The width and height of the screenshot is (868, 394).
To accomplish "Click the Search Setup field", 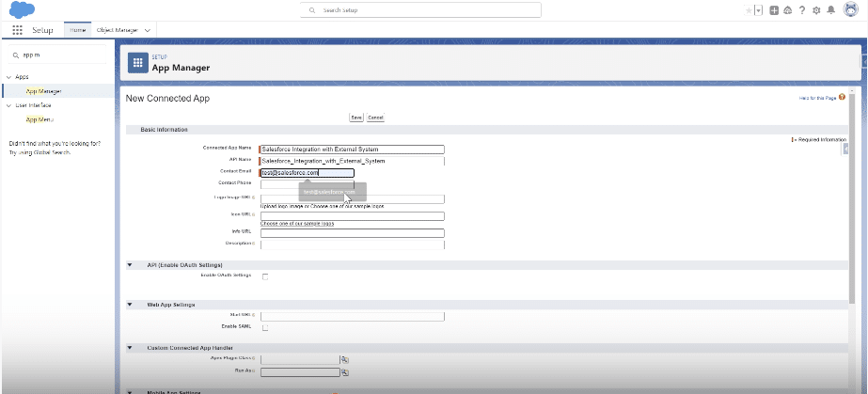I will tap(420, 10).
